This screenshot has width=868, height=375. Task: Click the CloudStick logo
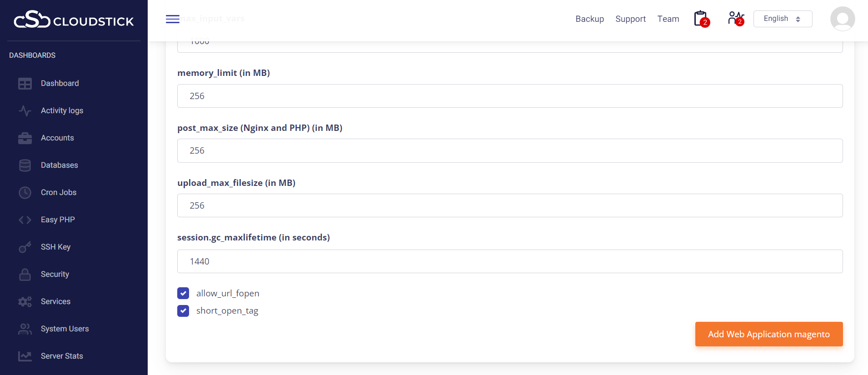click(x=74, y=20)
